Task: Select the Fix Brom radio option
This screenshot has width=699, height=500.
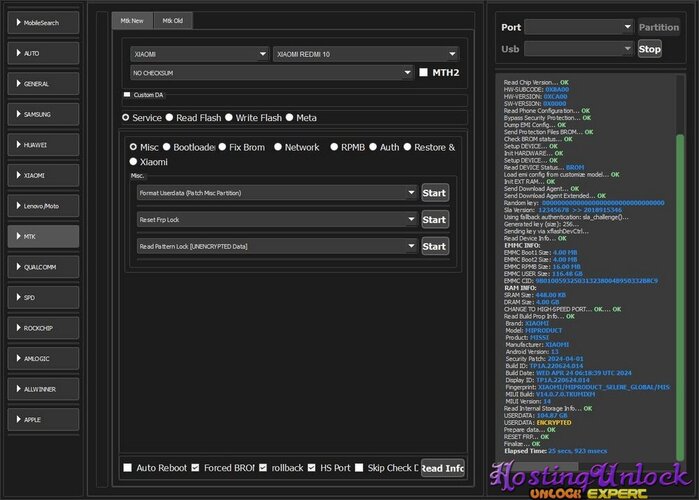Action: [222, 147]
